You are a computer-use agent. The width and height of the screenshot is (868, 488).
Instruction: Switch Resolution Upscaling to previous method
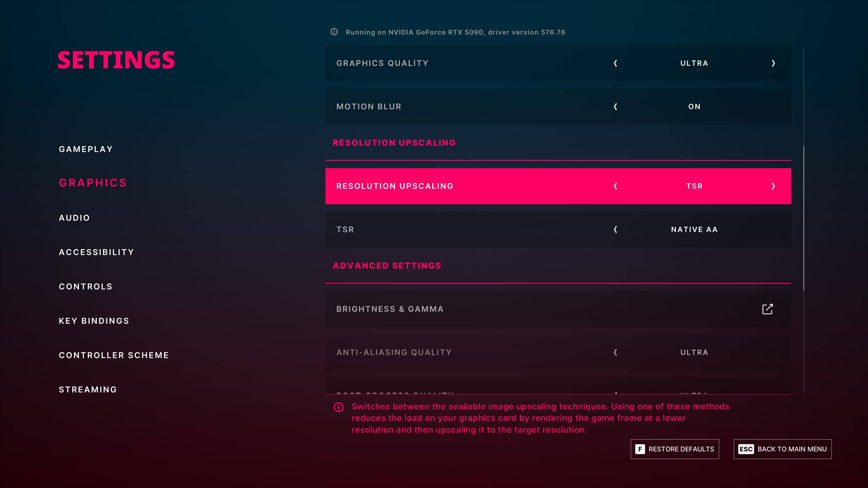615,186
